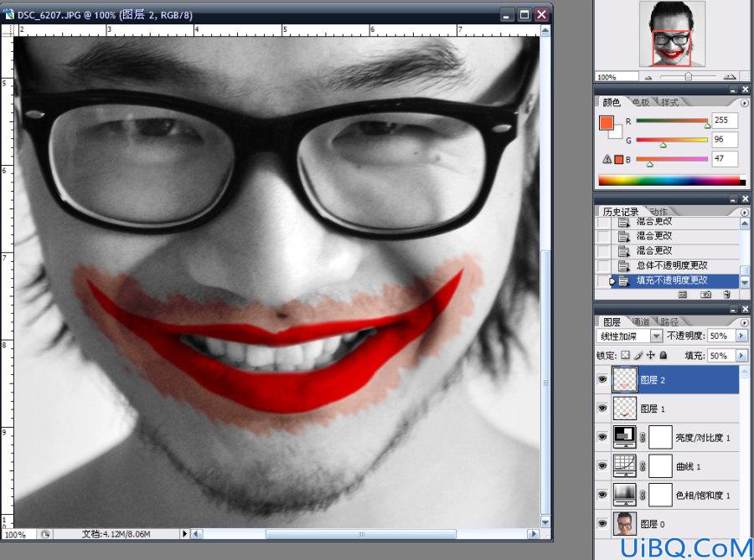This screenshot has width=754, height=560.
Task: Click the 亮度/对比度 1 adjustment icon
Action: click(x=625, y=437)
